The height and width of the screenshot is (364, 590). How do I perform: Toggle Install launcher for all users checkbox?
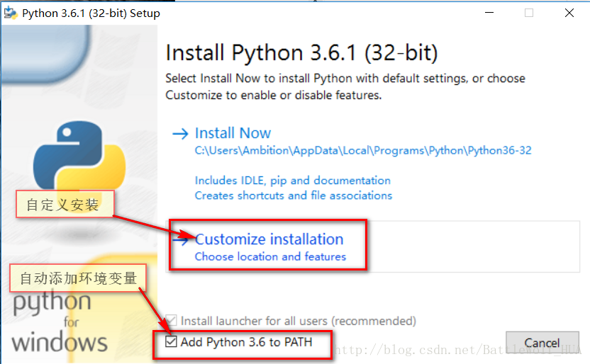171,320
